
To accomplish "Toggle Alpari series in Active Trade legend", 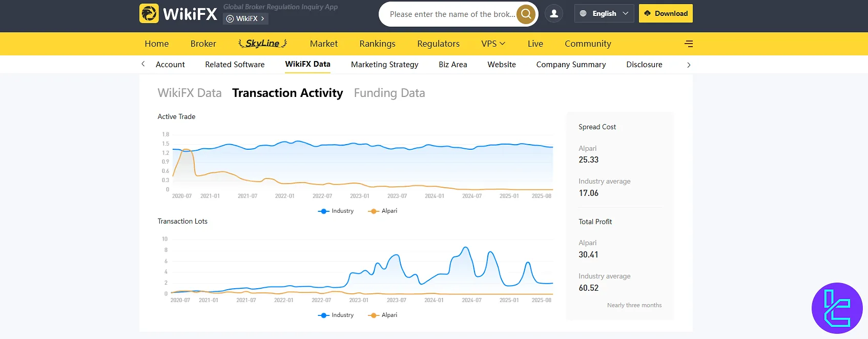I will pyautogui.click(x=383, y=211).
